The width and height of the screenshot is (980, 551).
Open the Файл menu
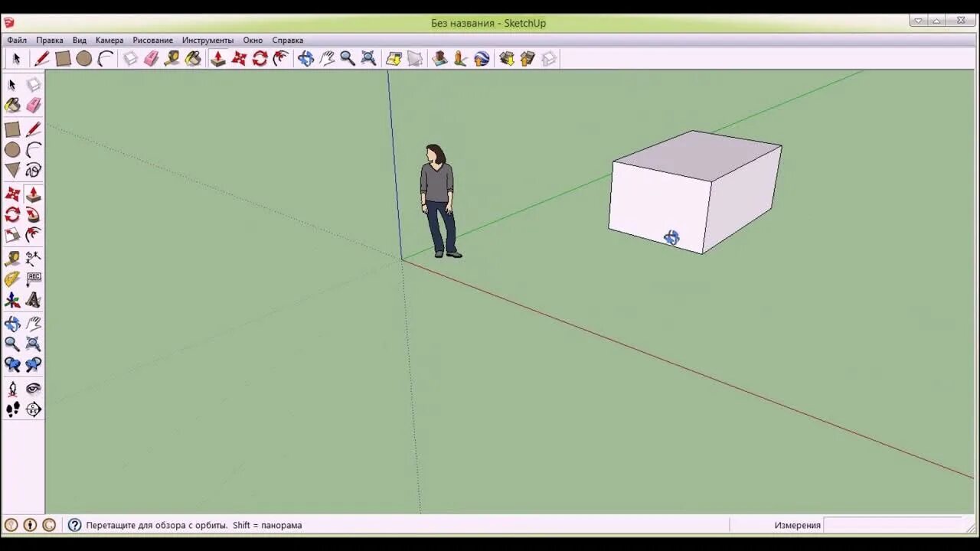point(17,40)
